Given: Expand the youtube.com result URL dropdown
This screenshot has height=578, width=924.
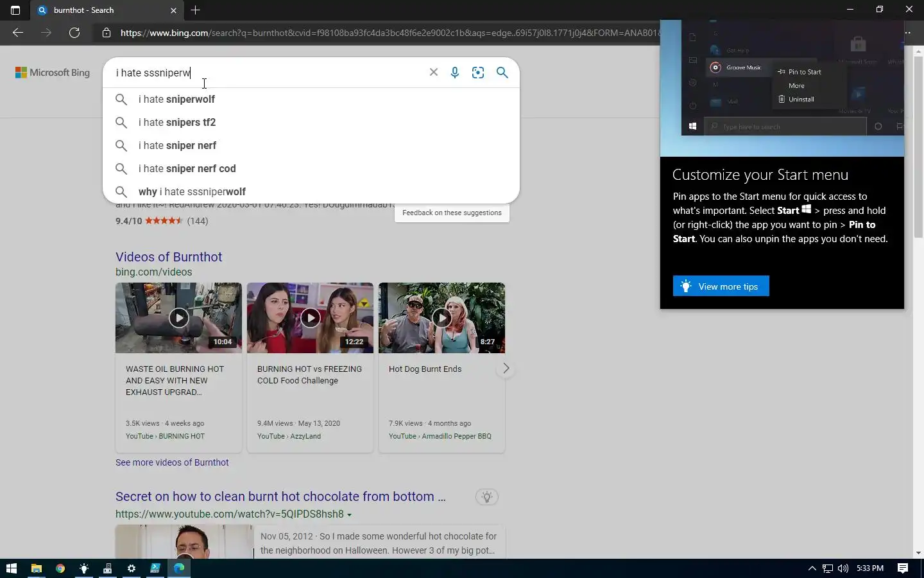Looking at the screenshot, I should click(x=349, y=514).
